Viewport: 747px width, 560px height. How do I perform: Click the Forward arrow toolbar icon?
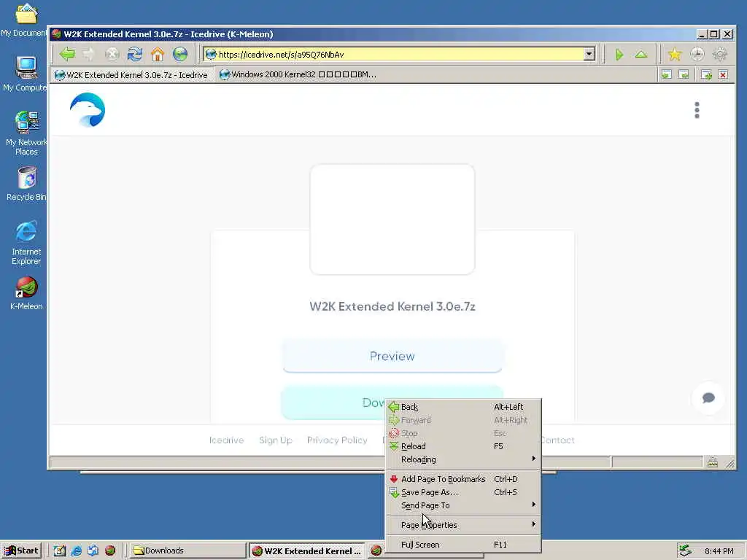89,54
